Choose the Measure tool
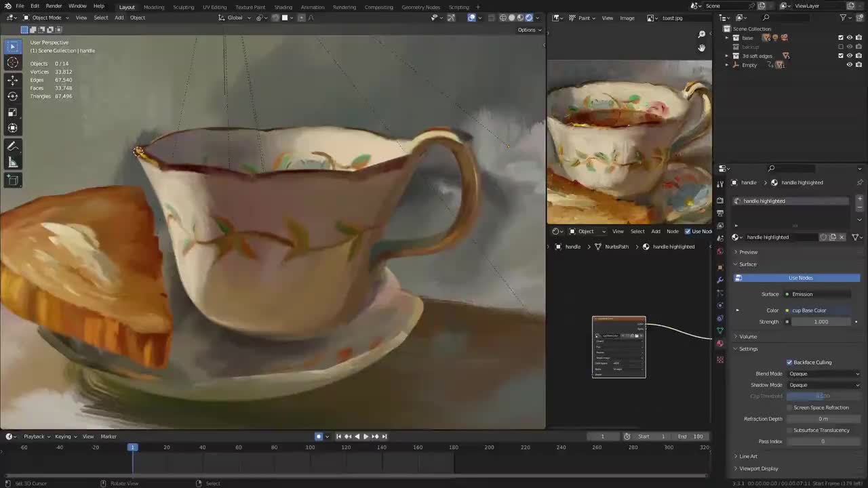The width and height of the screenshot is (868, 488). coord(12,163)
